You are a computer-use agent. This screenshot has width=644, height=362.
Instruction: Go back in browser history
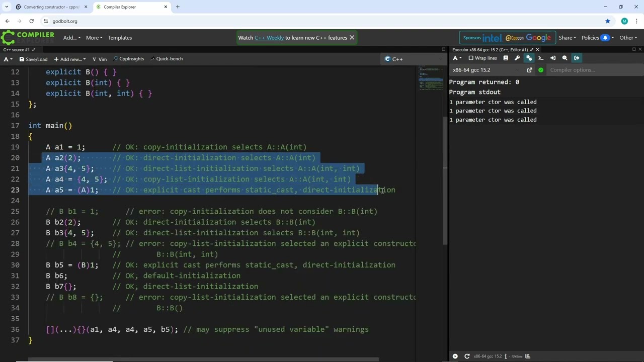(7, 21)
